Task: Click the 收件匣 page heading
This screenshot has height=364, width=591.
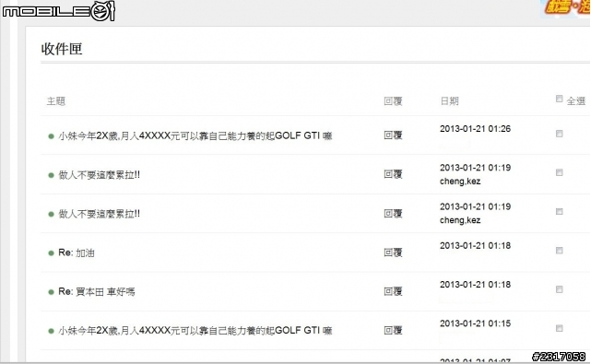Action: pyautogui.click(x=62, y=49)
